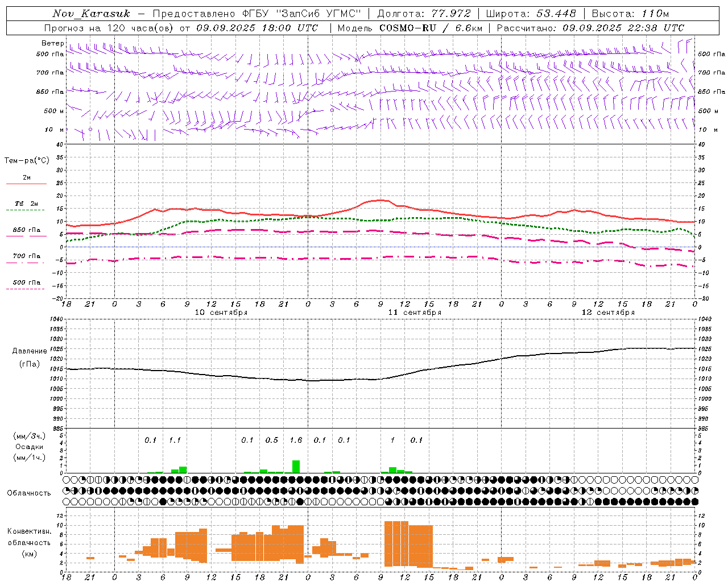The width and height of the screenshot is (728, 582).
Task: Click the 'Конвективн.' convective cloud label
Action: pos(30,531)
